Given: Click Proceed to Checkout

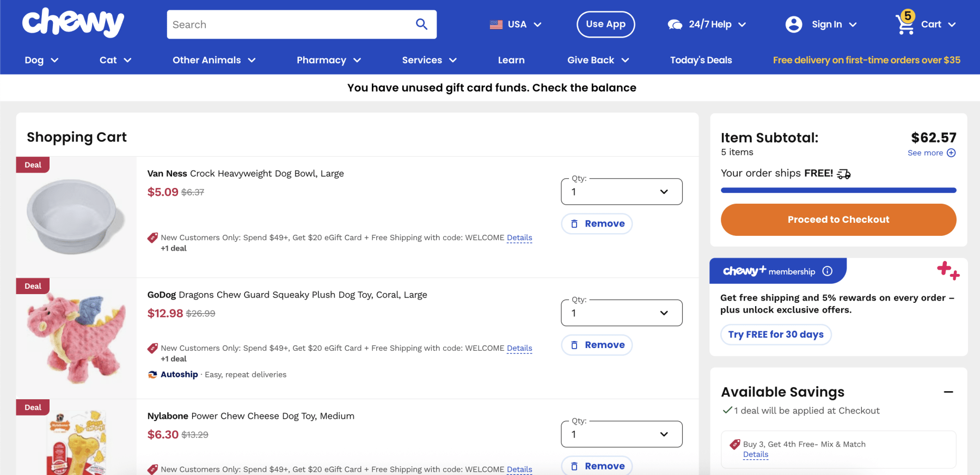Looking at the screenshot, I should [x=838, y=220].
